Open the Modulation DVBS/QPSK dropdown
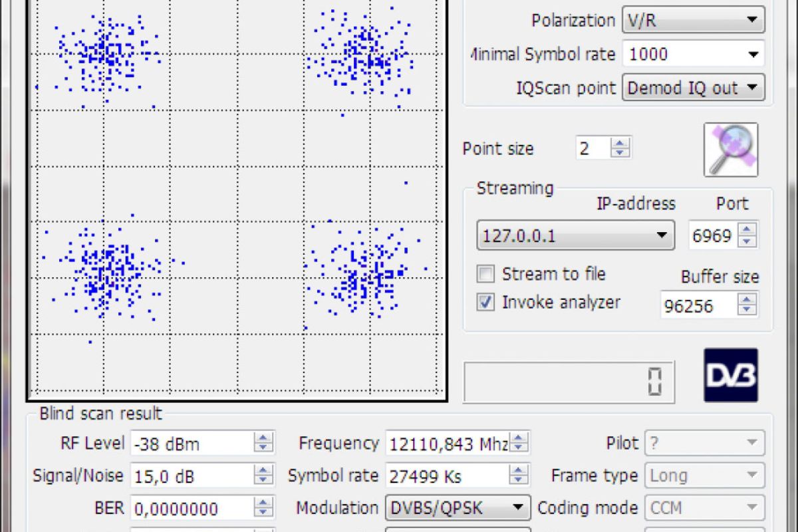The image size is (798, 532). (517, 509)
